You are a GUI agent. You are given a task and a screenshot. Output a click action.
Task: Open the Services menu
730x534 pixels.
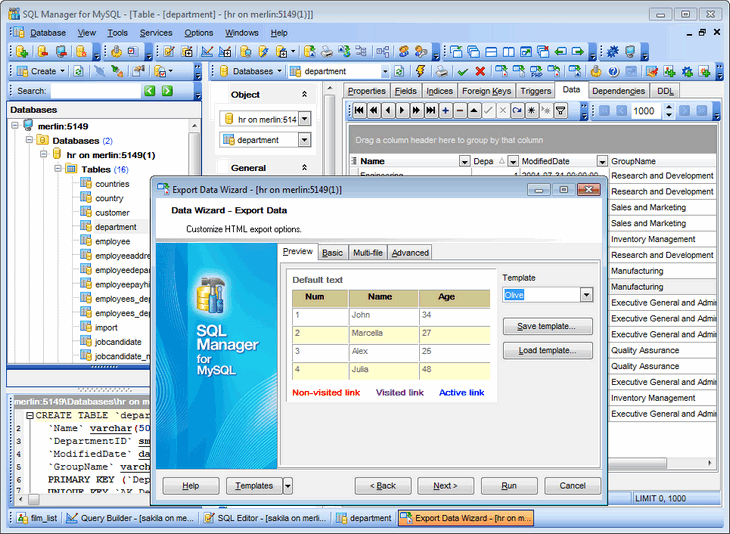point(155,32)
